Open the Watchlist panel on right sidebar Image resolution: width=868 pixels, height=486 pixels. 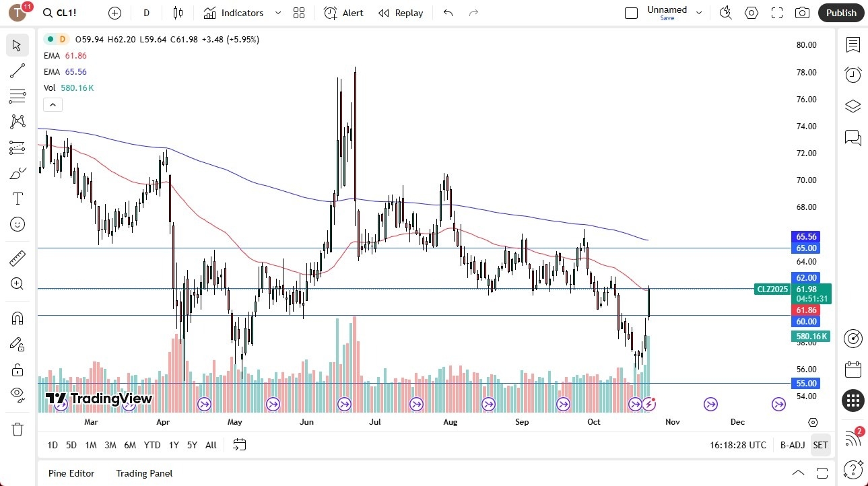click(x=853, y=45)
